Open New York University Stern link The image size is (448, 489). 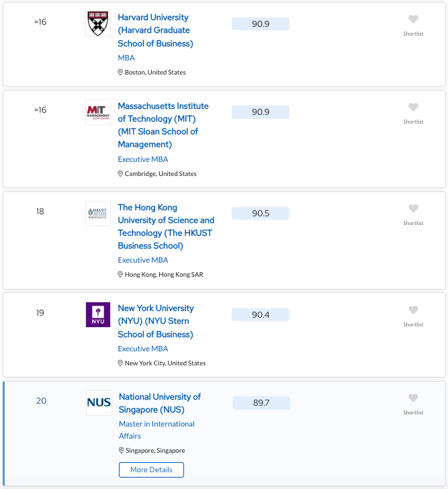click(x=156, y=321)
